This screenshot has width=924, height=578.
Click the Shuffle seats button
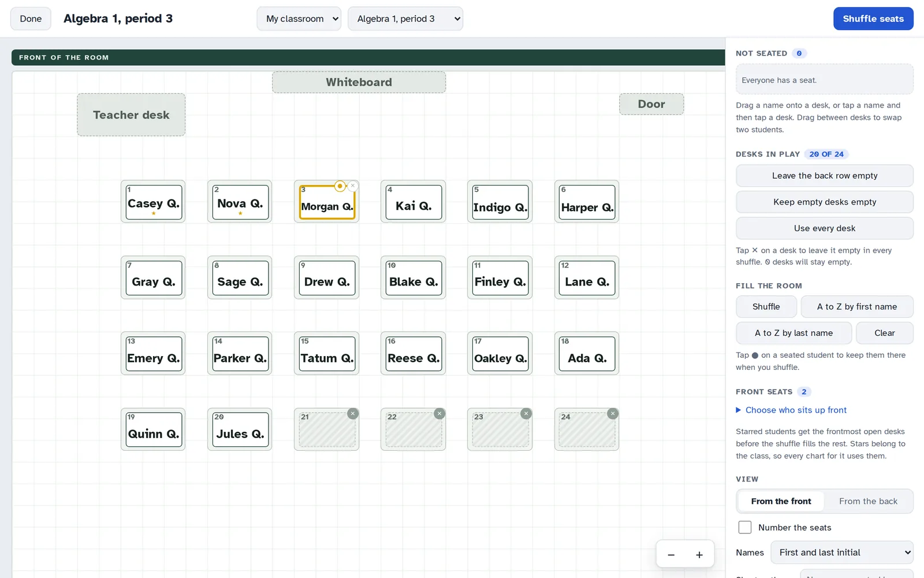(873, 18)
